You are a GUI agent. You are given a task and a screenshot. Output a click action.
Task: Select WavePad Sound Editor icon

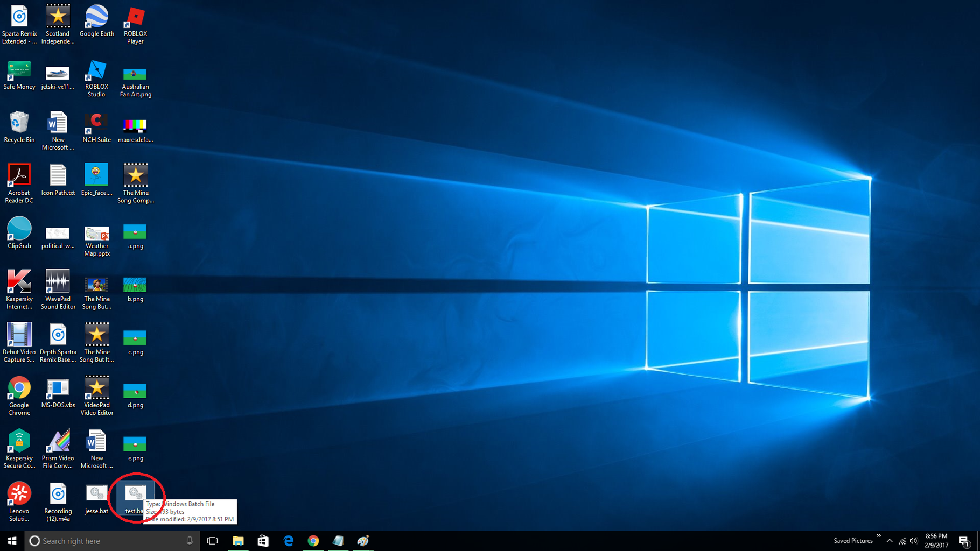(58, 289)
